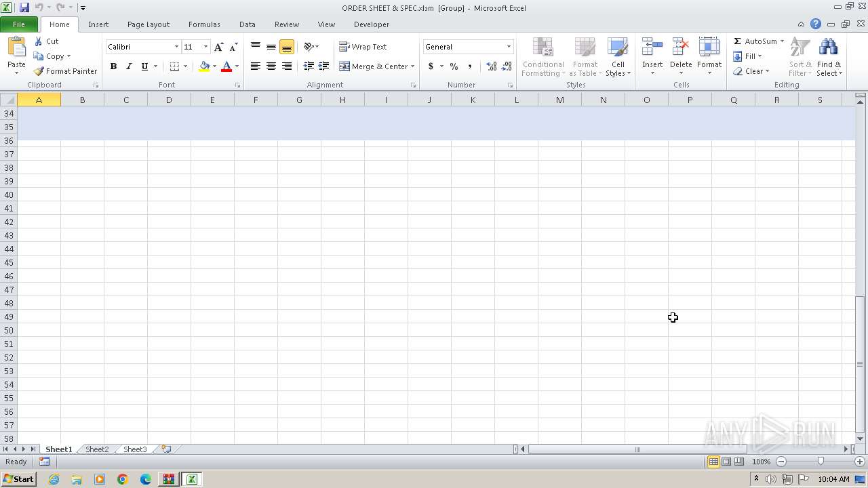This screenshot has width=868, height=488.
Task: Switch to the Page Layout tab
Action: coord(149,24)
